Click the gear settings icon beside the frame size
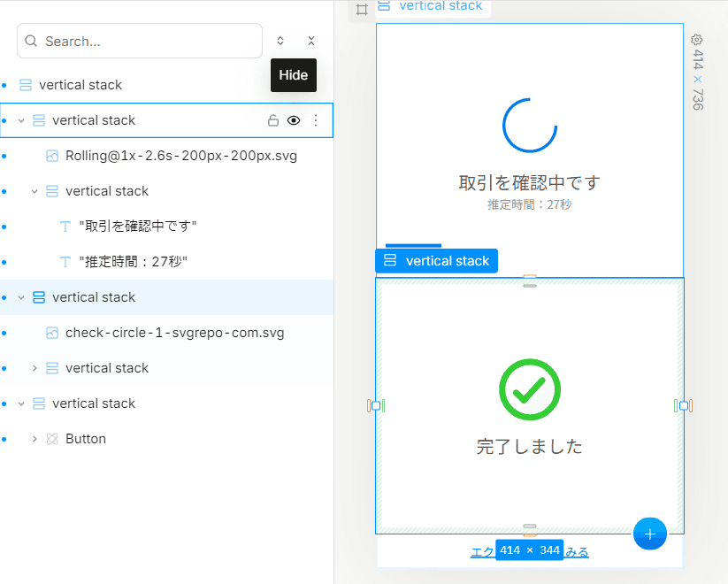The height and width of the screenshot is (584, 728). click(696, 40)
